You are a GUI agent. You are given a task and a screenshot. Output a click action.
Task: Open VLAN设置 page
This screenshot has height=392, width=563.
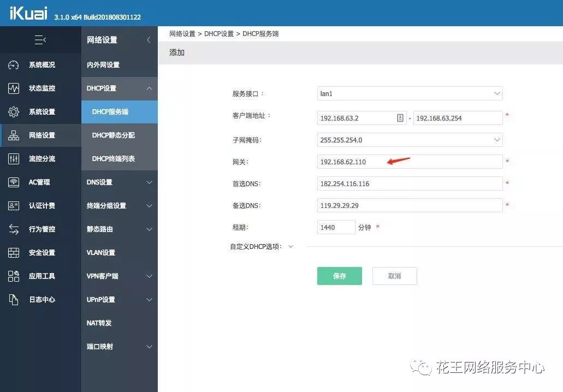tap(119, 253)
